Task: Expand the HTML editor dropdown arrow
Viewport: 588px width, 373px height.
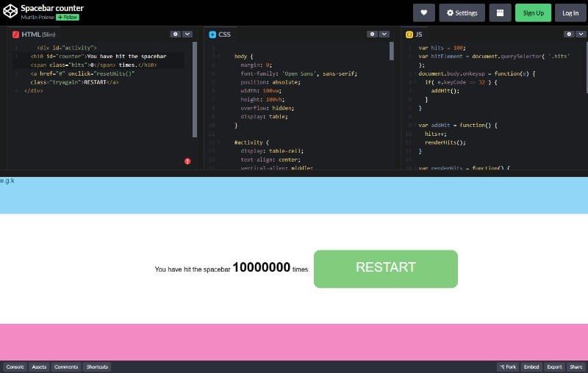Action: click(187, 34)
